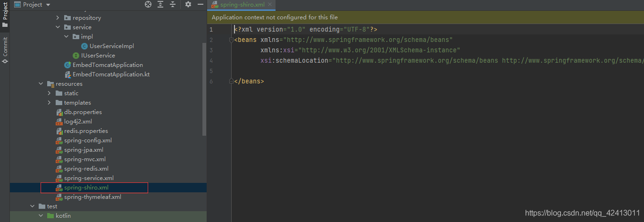Click the impl folder icon
This screenshot has height=222, width=644.
75,36
